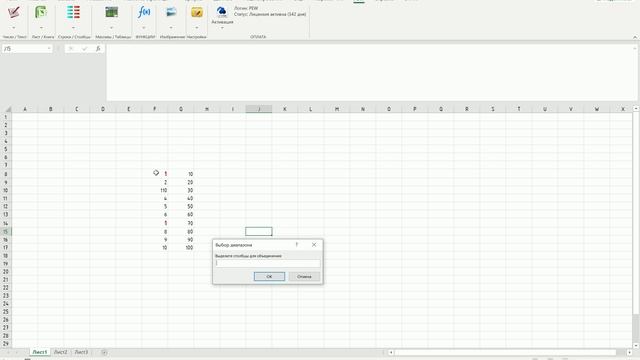
Task: Open the Name Box dropdown arrow
Action: [49, 49]
